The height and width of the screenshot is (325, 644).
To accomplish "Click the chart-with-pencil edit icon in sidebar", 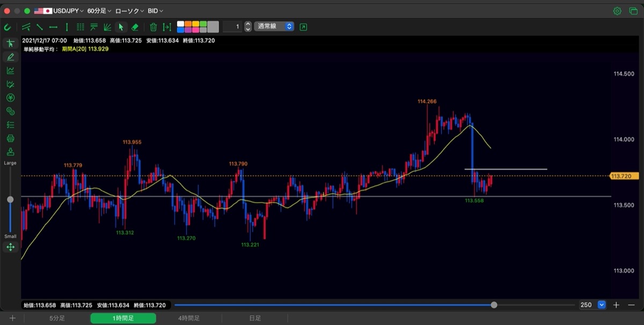I will point(10,84).
